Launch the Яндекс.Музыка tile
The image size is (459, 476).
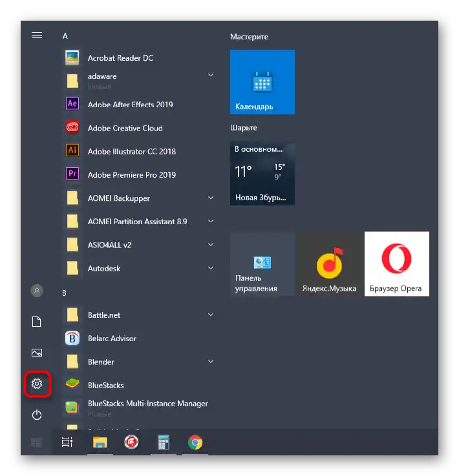tap(330, 264)
